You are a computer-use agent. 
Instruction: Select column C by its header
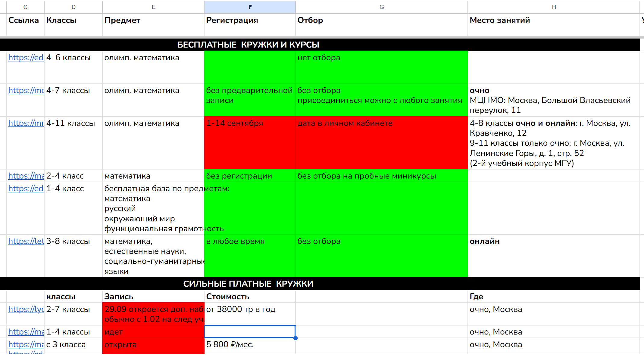[x=25, y=7]
